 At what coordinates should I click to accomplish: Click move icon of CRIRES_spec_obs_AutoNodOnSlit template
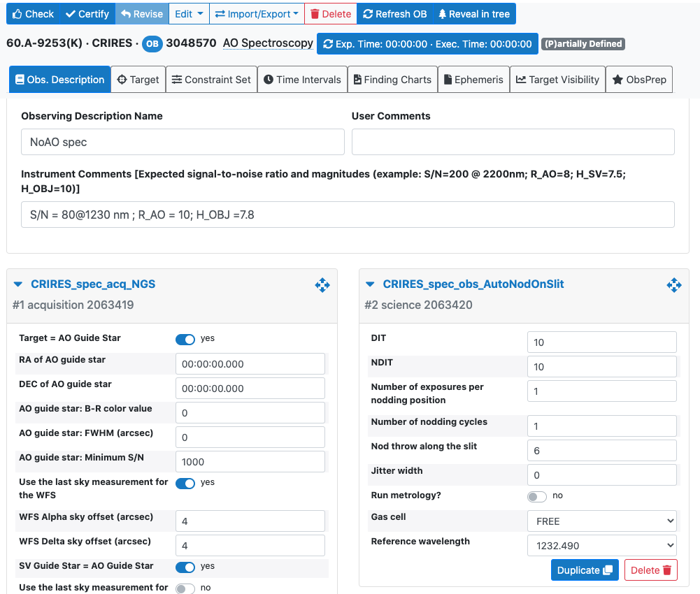pyautogui.click(x=673, y=284)
